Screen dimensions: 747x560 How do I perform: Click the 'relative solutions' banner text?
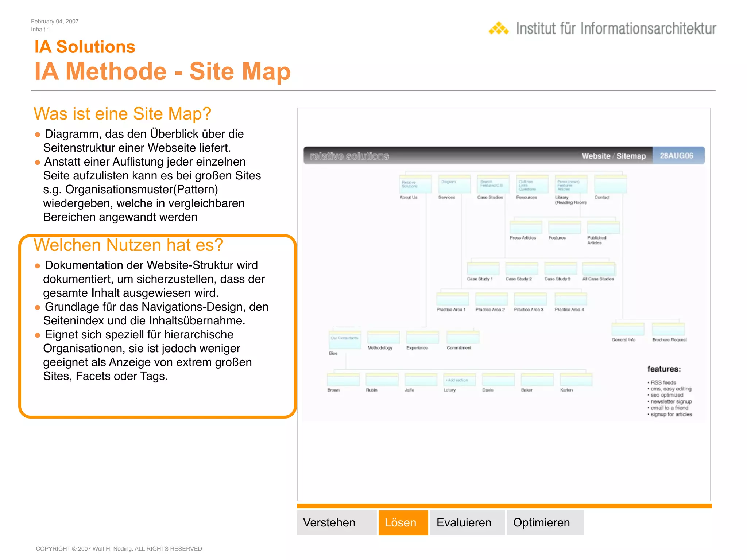(x=349, y=156)
